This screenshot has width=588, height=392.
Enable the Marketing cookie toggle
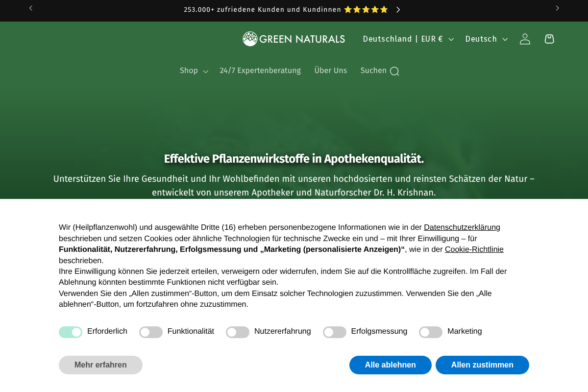point(430,332)
